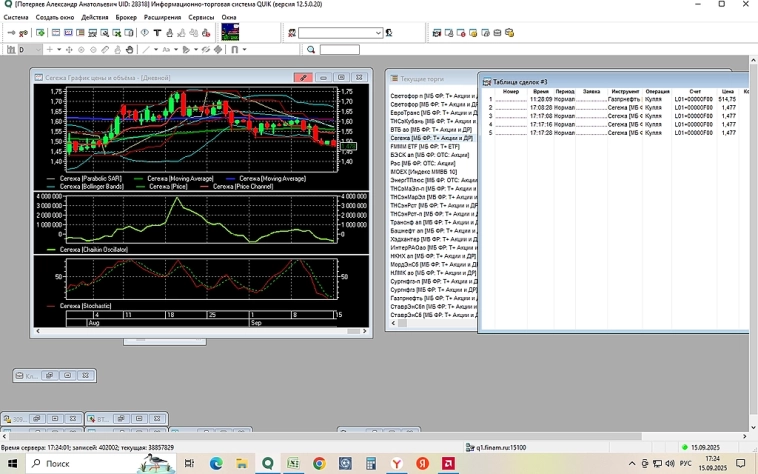758x474 pixels.
Task: Click the bold T text icon in toolbar
Action: coord(157,33)
